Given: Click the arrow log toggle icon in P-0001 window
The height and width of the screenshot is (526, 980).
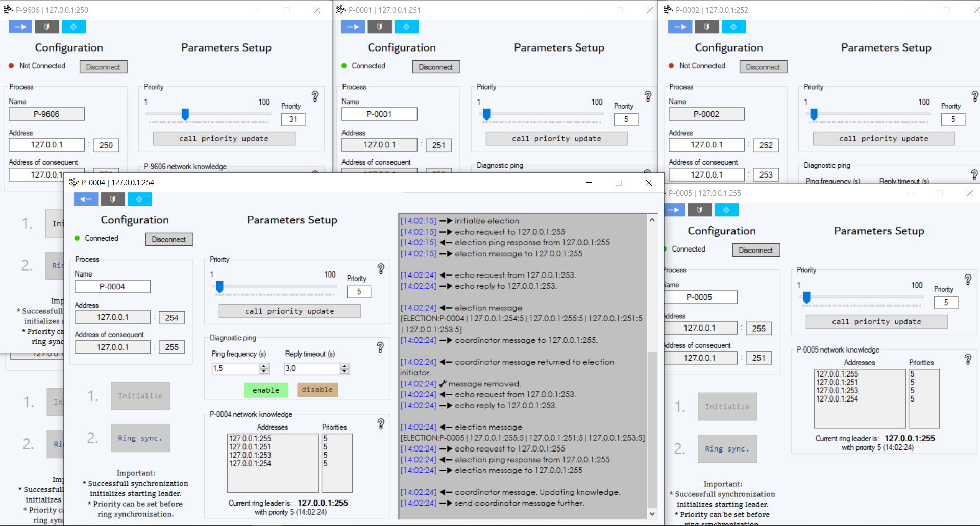Looking at the screenshot, I should (x=353, y=27).
